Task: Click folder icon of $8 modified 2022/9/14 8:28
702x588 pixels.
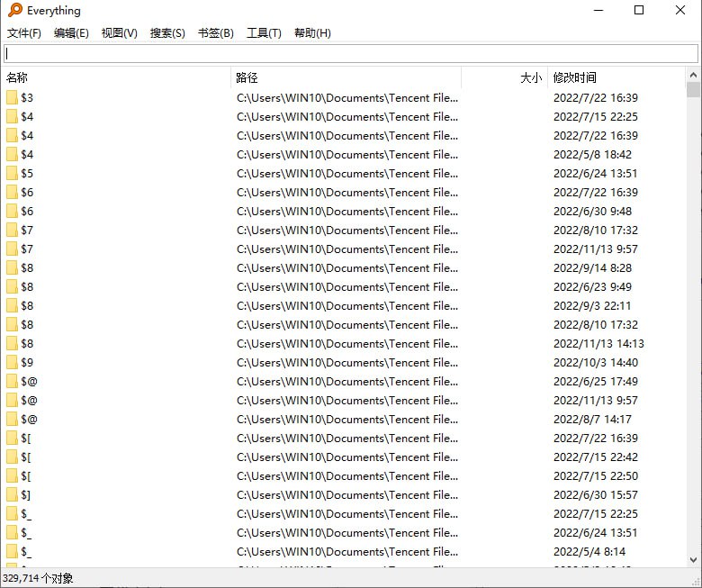Action: 12,267
